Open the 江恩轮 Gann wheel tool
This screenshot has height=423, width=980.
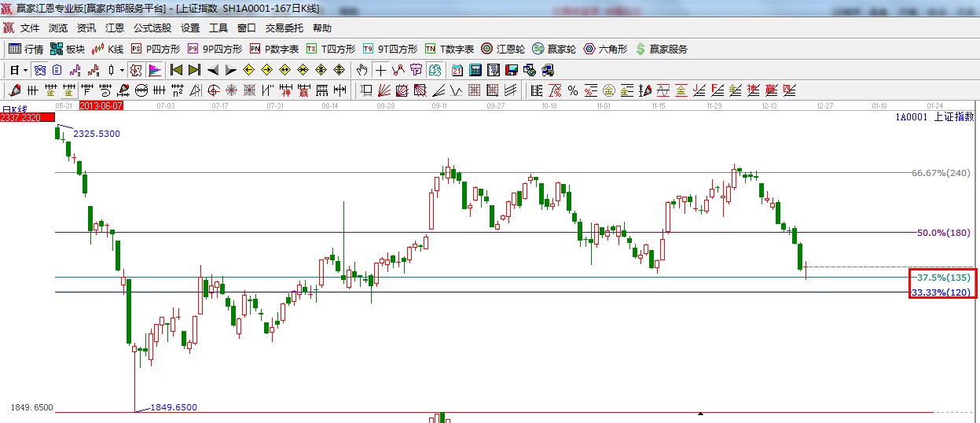click(505, 49)
